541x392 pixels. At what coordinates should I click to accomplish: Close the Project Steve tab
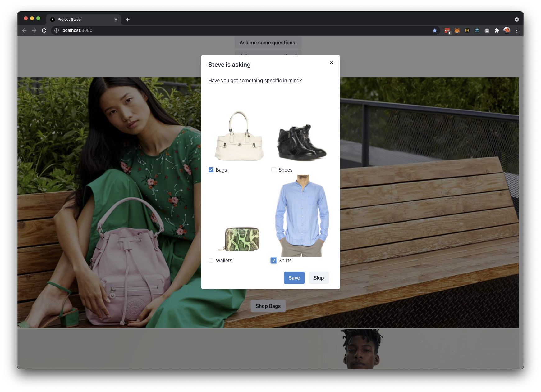point(116,20)
